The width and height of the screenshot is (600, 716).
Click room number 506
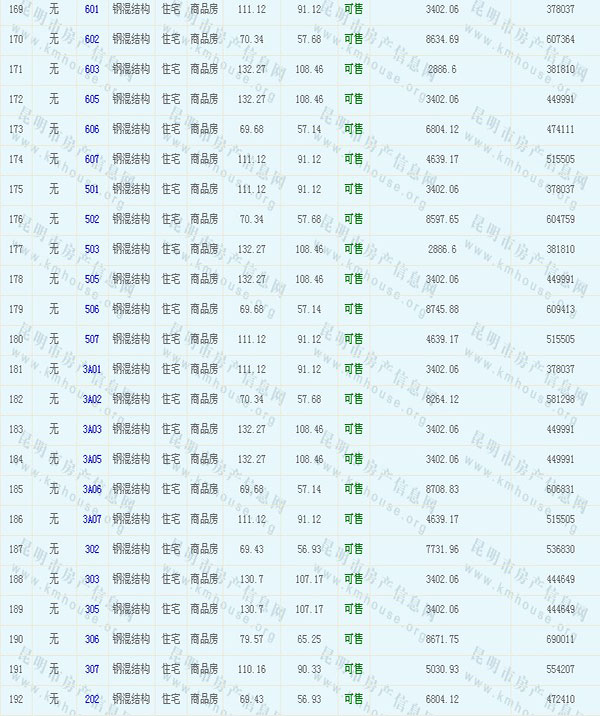point(92,309)
